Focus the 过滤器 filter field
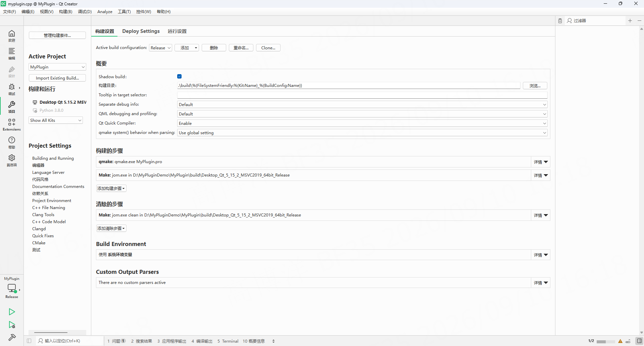The width and height of the screenshot is (644, 346). pos(595,21)
